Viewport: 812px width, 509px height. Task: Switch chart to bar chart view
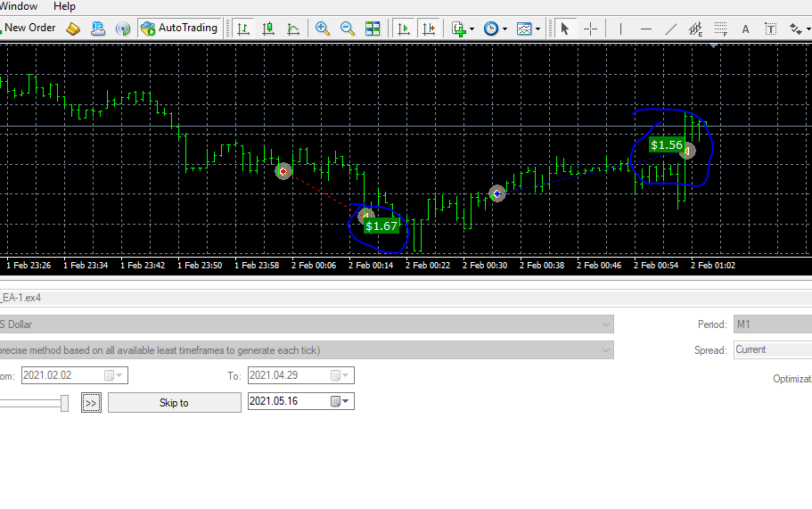(x=242, y=29)
